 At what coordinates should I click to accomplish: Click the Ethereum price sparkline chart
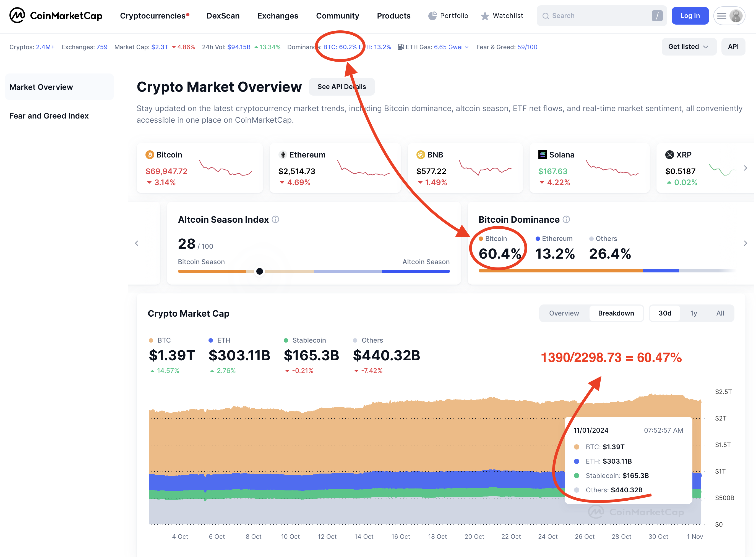click(363, 168)
